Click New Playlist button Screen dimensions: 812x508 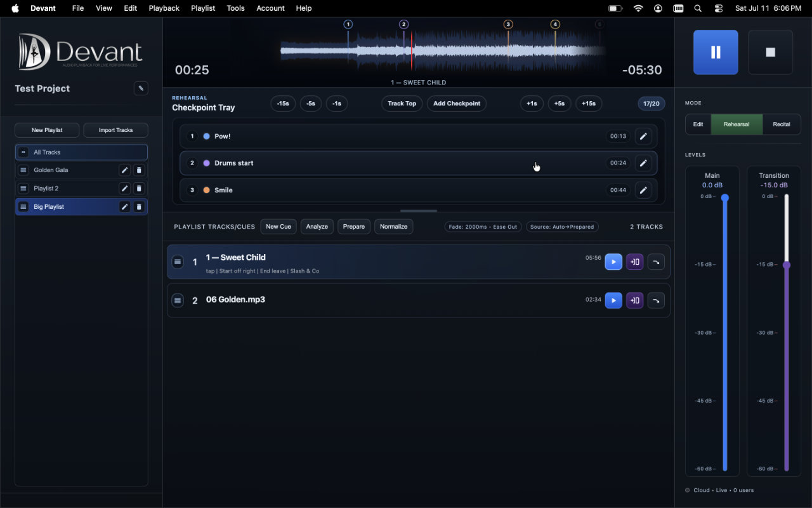coord(47,130)
